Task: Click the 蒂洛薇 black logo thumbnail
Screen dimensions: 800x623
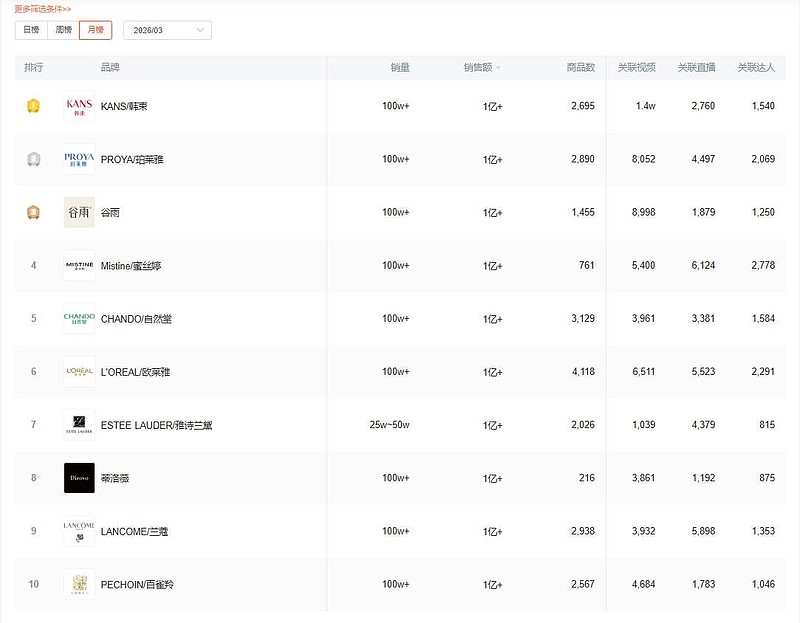Action: click(x=79, y=478)
